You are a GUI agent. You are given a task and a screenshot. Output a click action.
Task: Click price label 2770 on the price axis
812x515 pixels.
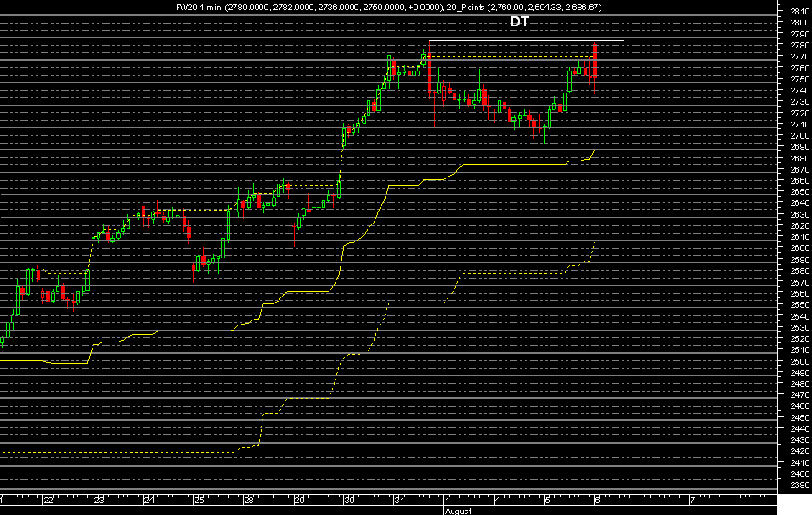pos(801,56)
